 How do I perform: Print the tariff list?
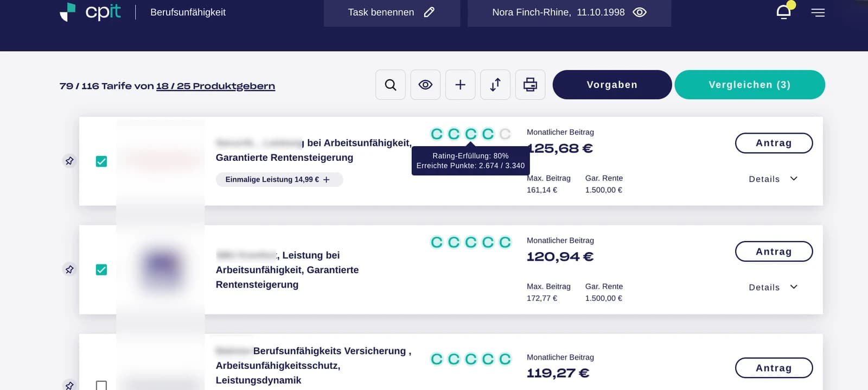pyautogui.click(x=530, y=85)
